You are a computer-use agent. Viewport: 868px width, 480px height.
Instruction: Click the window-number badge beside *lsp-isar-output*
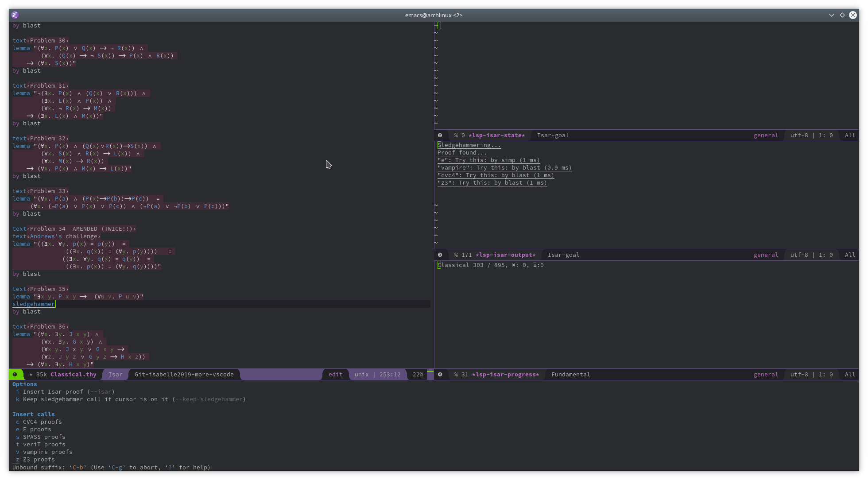tap(440, 255)
